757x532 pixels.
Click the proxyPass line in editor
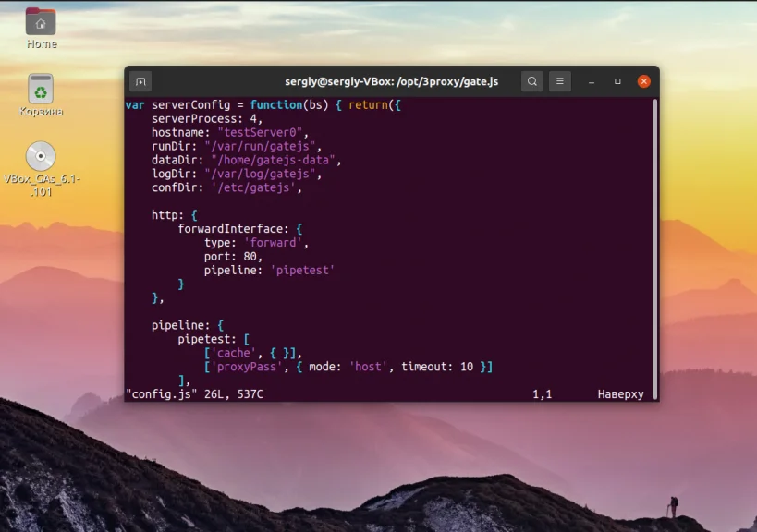tap(348, 367)
